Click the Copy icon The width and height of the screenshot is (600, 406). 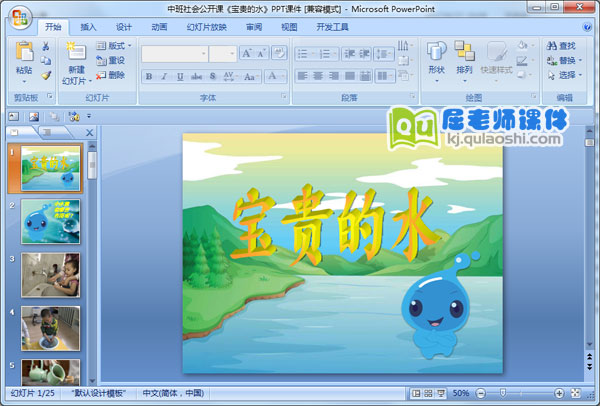[46, 60]
